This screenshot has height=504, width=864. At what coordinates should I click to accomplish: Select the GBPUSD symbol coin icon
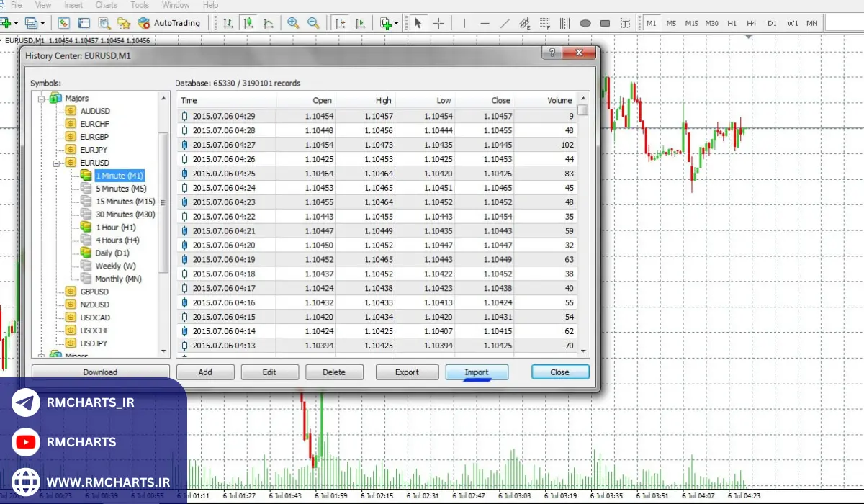(71, 292)
